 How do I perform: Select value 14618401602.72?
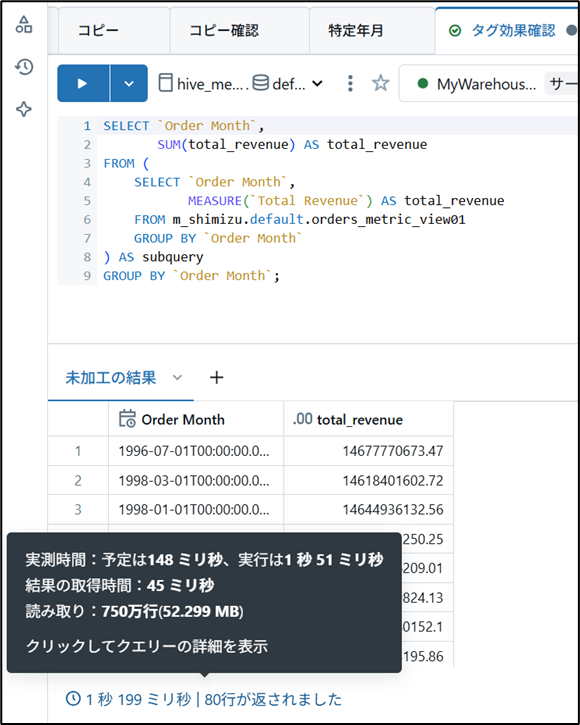pos(368,480)
